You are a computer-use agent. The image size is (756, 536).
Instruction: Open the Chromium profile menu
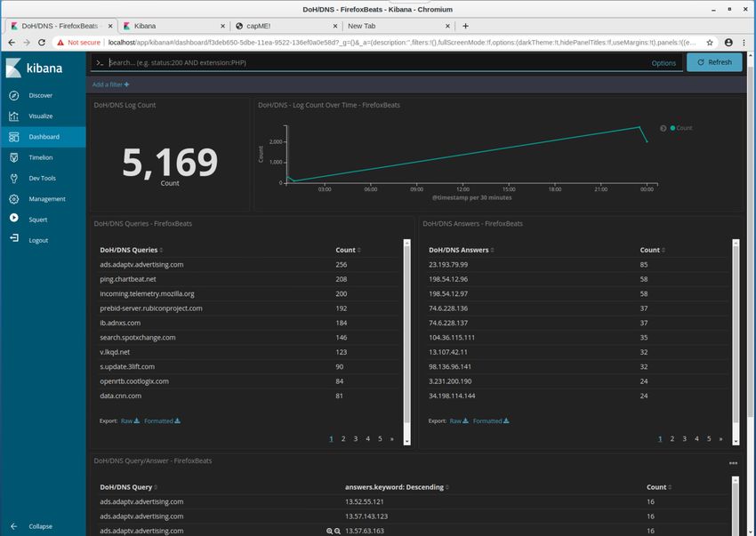tap(728, 43)
